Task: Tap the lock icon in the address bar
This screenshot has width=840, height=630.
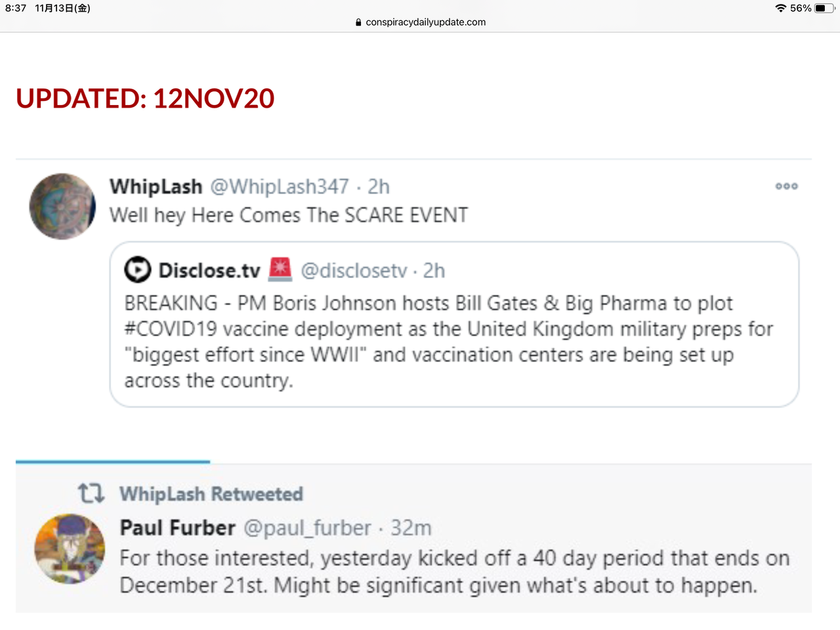Action: click(x=358, y=22)
